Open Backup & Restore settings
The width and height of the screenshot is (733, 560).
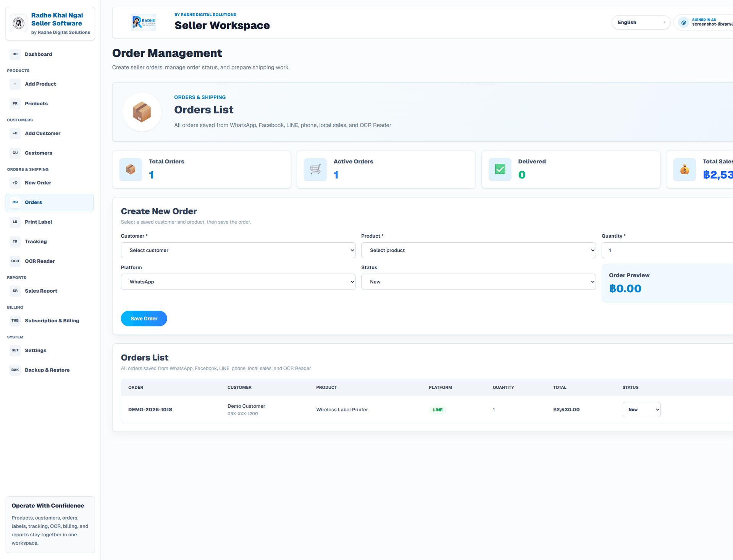coord(50,370)
